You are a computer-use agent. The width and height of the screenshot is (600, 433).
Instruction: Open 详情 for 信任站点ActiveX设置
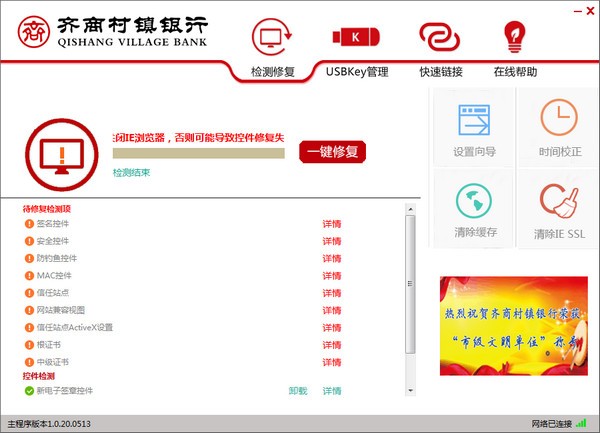pyautogui.click(x=331, y=327)
